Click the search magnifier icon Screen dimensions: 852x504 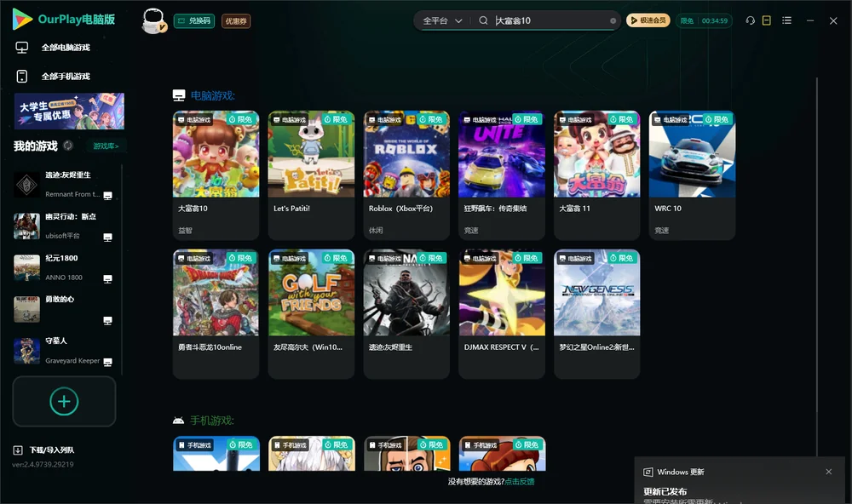click(483, 20)
